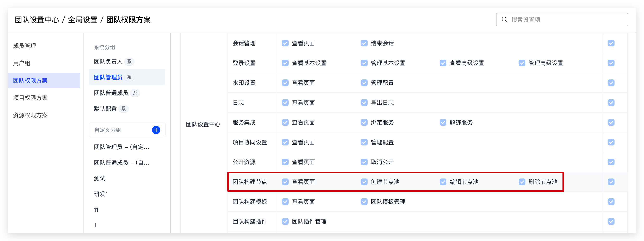Open 用户组 in the left menu
644x241 pixels.
point(21,63)
